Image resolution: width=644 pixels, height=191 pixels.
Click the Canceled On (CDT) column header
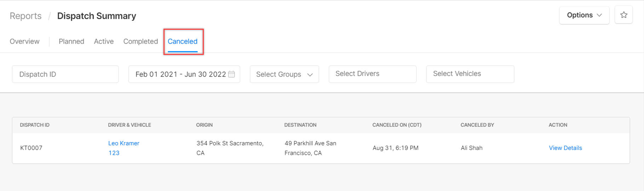(397, 125)
